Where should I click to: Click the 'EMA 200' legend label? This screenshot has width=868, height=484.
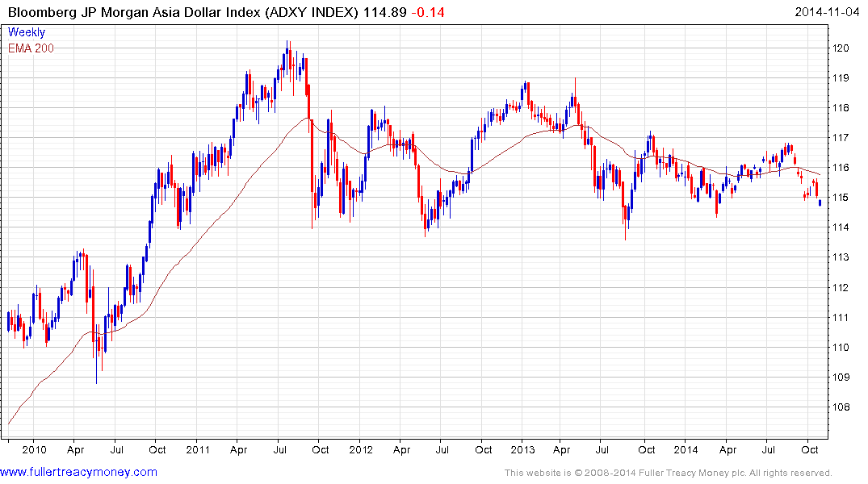click(x=31, y=48)
